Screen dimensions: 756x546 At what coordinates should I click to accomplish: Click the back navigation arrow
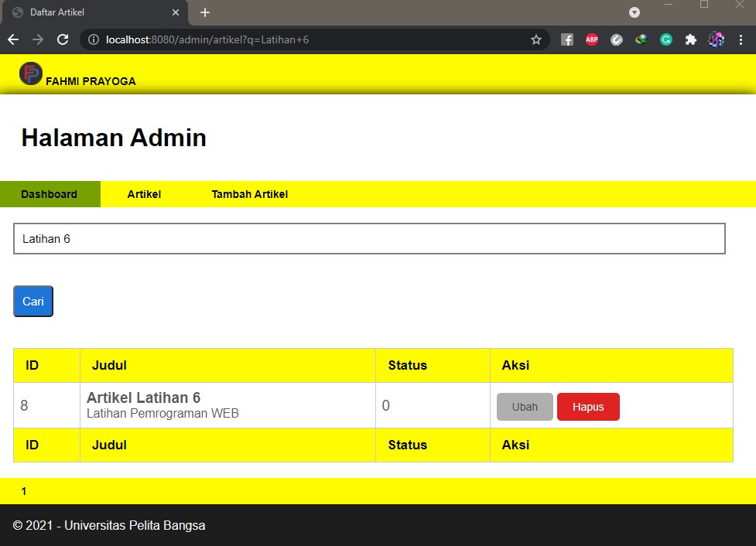[x=12, y=39]
